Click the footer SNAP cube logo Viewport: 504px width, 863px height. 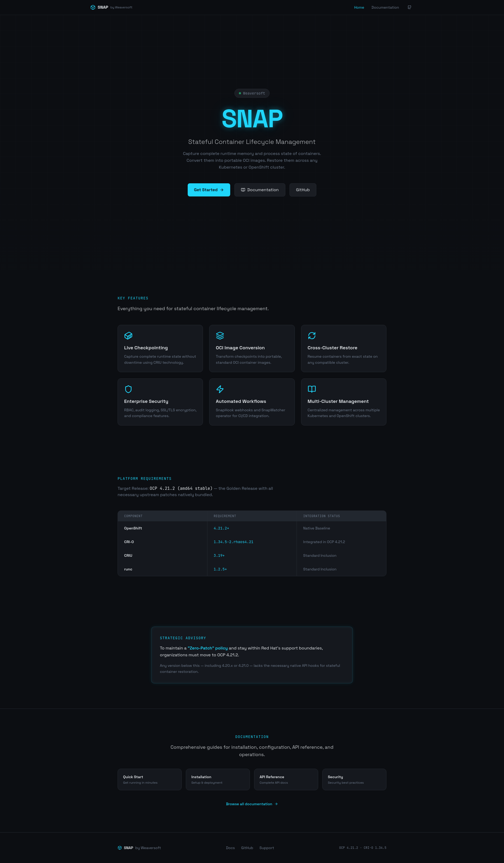(119, 848)
